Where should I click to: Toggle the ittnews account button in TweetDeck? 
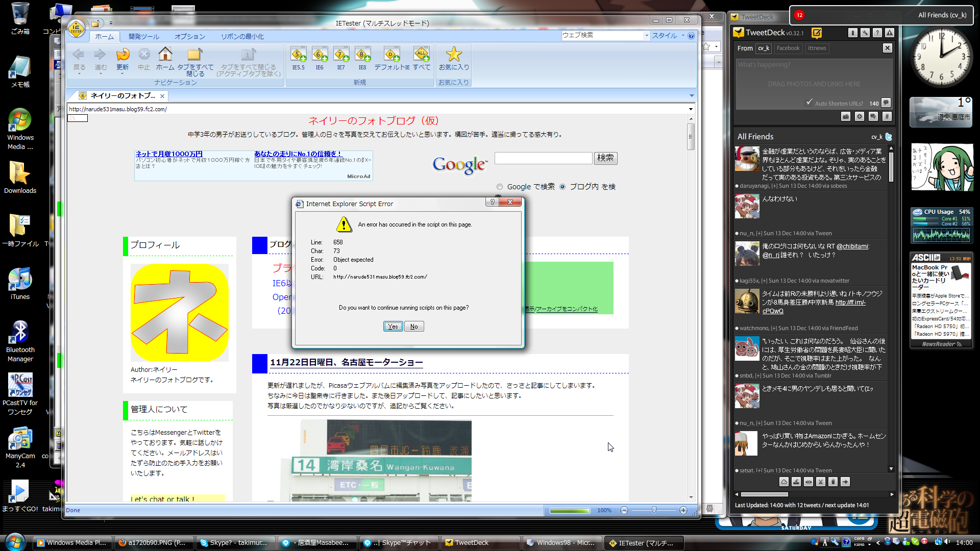[817, 48]
